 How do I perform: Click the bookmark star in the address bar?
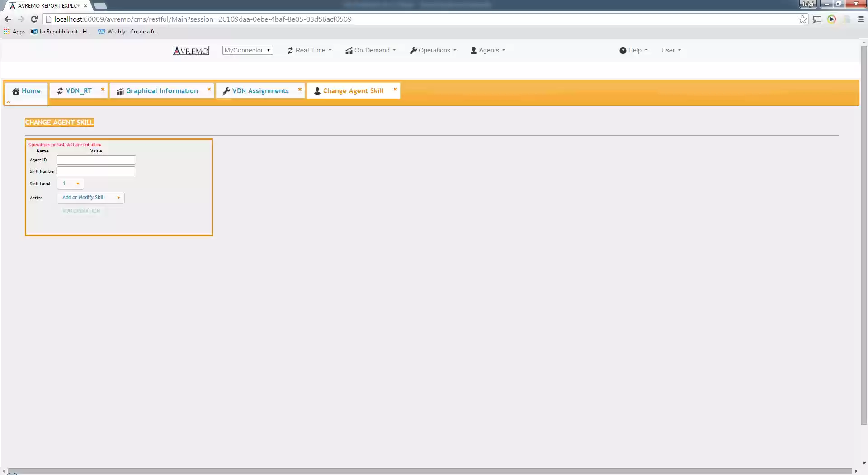(x=803, y=19)
